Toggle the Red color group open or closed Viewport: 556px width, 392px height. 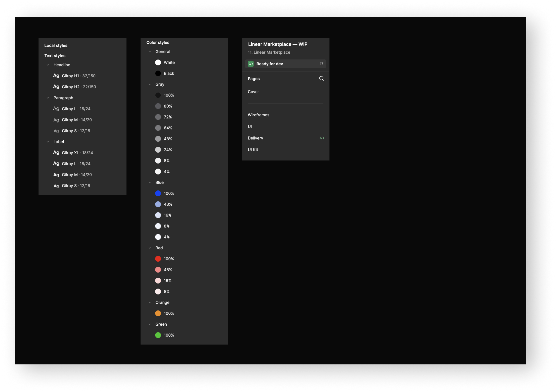click(150, 248)
